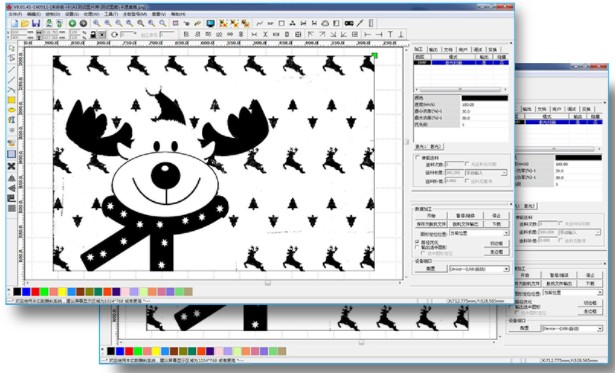615x373 pixels.
Task: Click the first magnifier zoom icon in toolbar
Action: 96,24
